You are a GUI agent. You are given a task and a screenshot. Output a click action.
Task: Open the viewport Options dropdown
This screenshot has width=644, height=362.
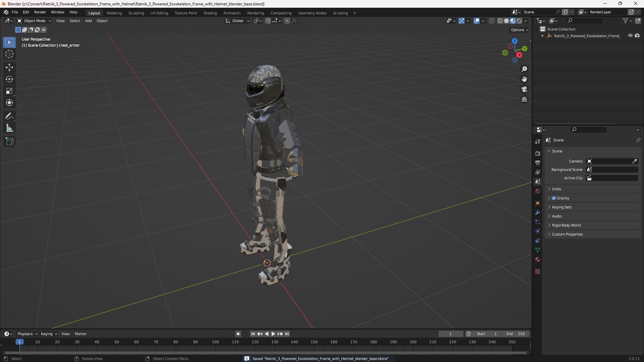pos(520,30)
